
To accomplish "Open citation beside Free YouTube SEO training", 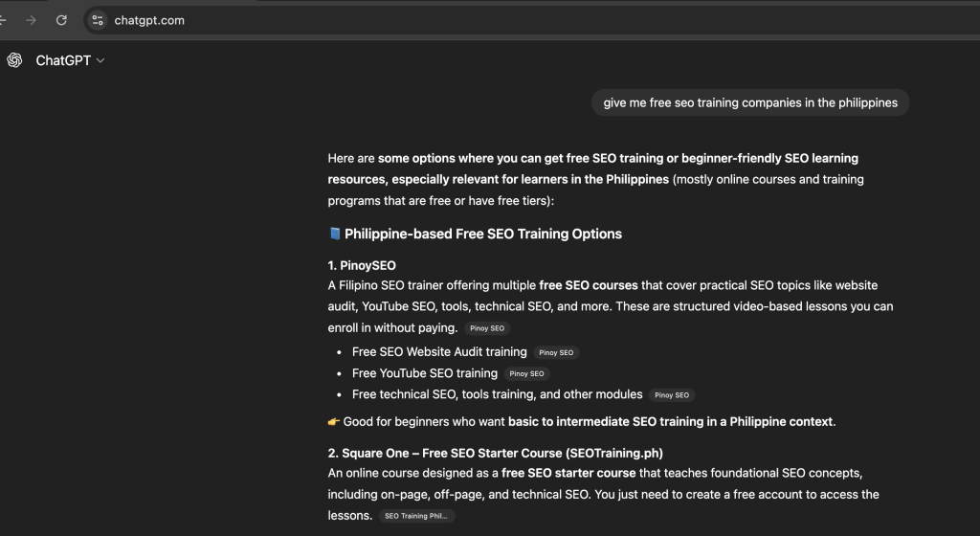I will (x=526, y=373).
